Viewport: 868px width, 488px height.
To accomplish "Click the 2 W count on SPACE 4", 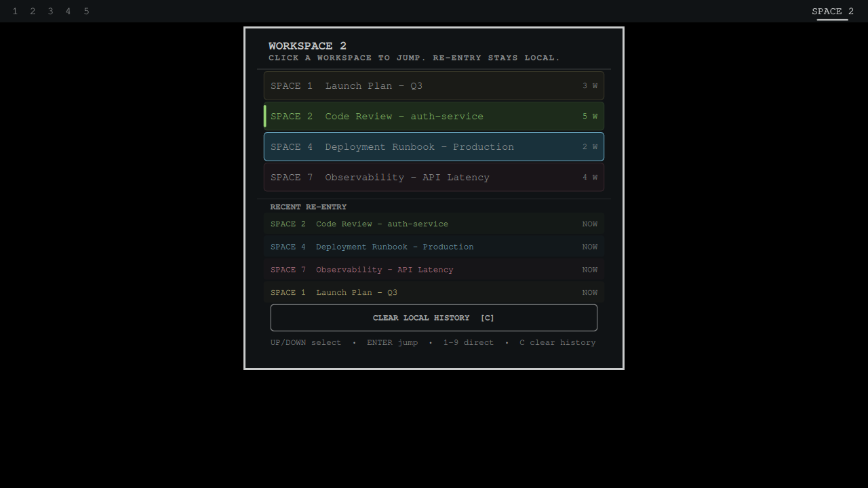I will tap(590, 147).
